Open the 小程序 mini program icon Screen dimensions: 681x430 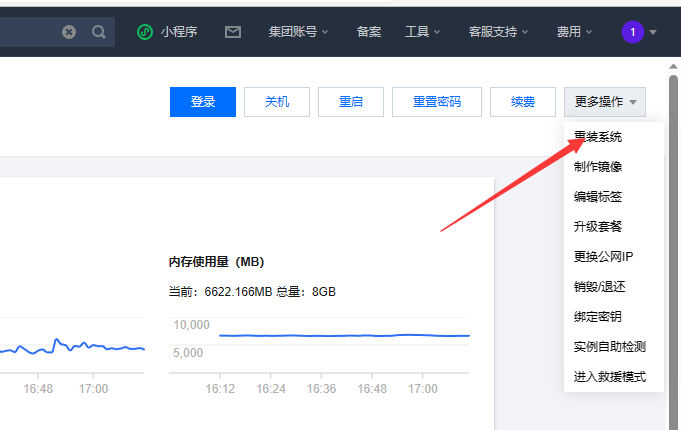146,32
